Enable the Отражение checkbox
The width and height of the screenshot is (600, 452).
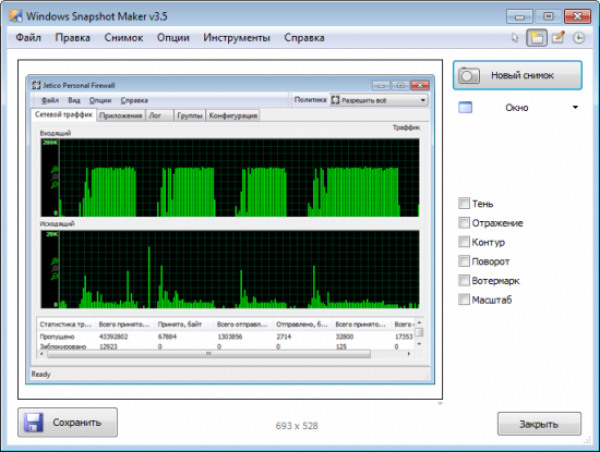[464, 222]
